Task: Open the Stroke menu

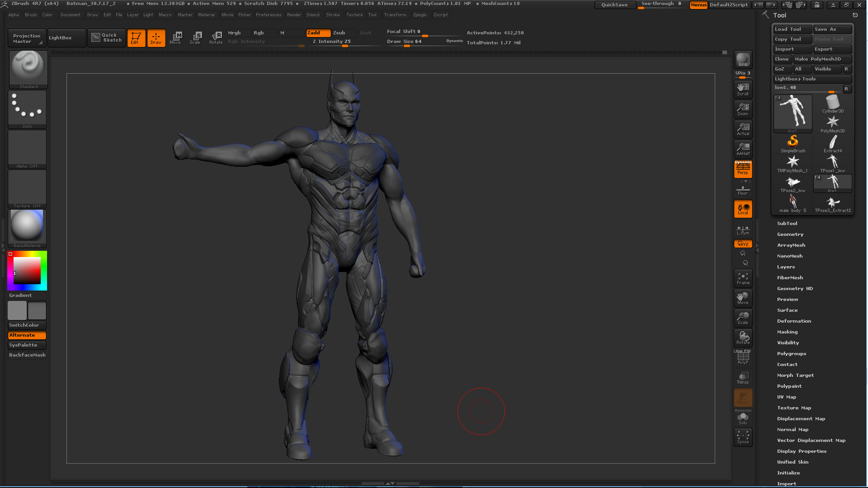Action: click(333, 14)
